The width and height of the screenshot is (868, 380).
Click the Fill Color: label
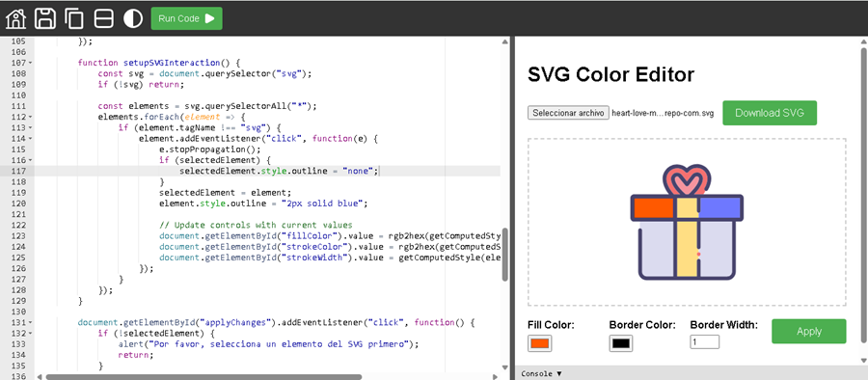552,325
